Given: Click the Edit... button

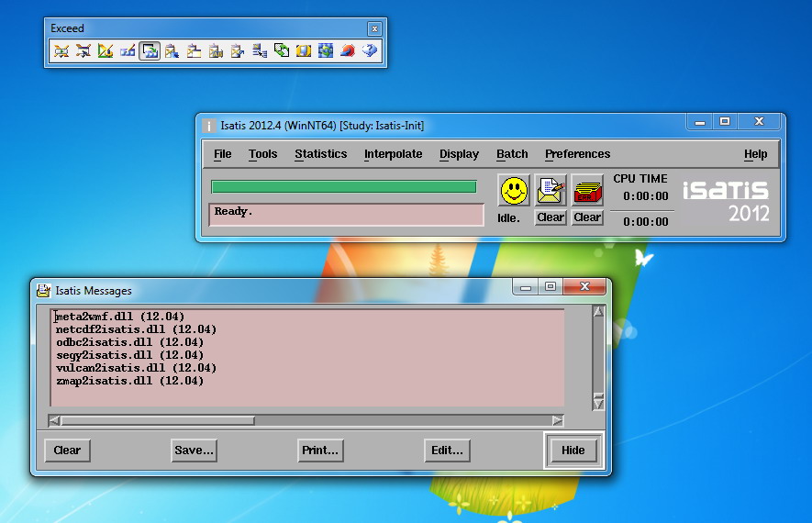Looking at the screenshot, I should point(447,451).
